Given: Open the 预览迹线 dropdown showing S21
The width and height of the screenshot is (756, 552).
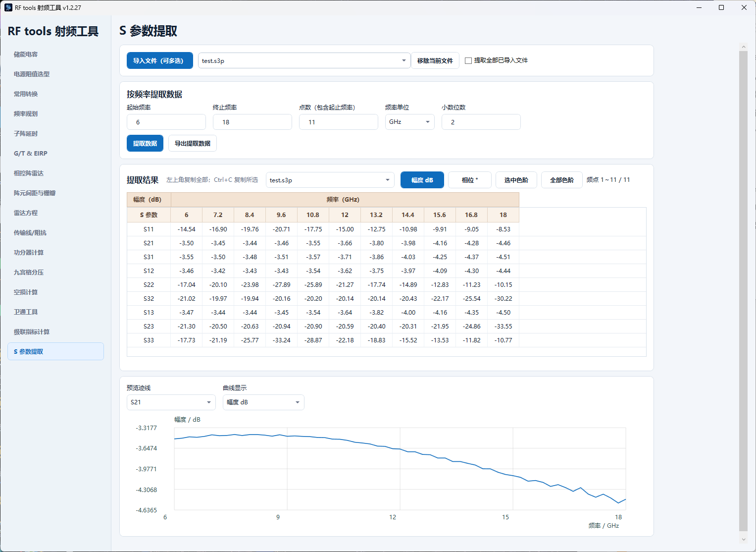Looking at the screenshot, I should point(171,402).
